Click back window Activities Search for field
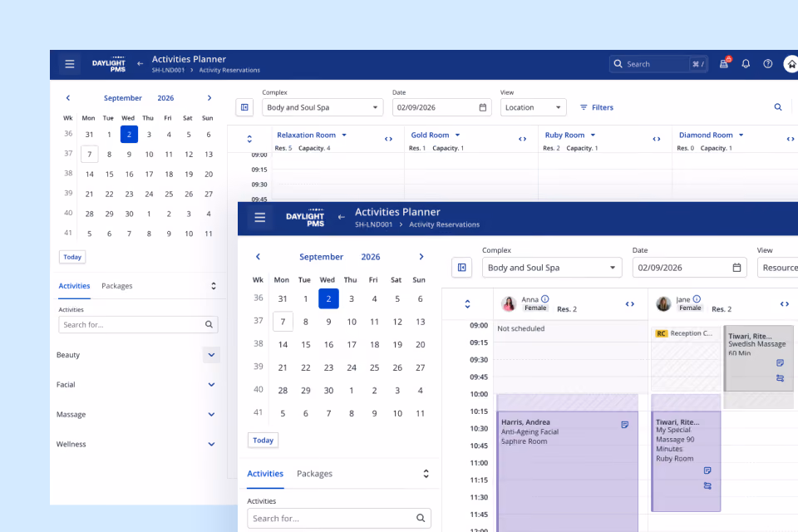Viewport: 798px width, 532px height. (139, 324)
